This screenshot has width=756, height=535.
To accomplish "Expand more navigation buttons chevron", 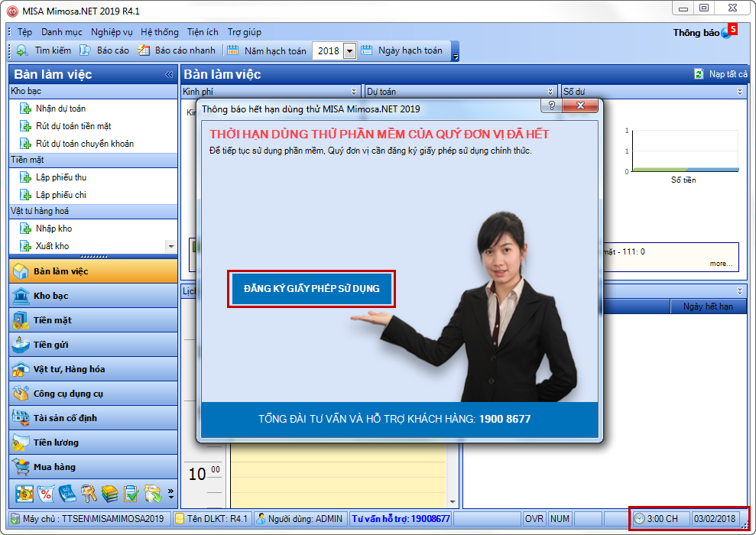I will 170,492.
